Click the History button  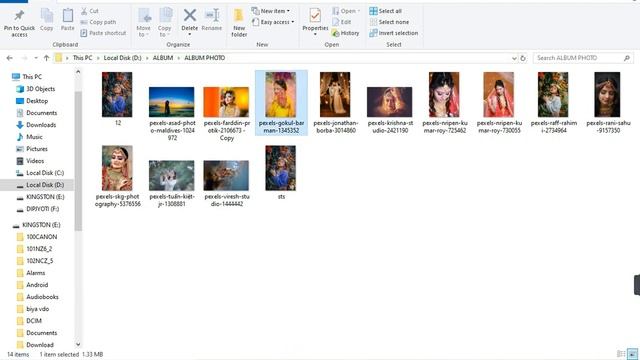click(x=345, y=33)
